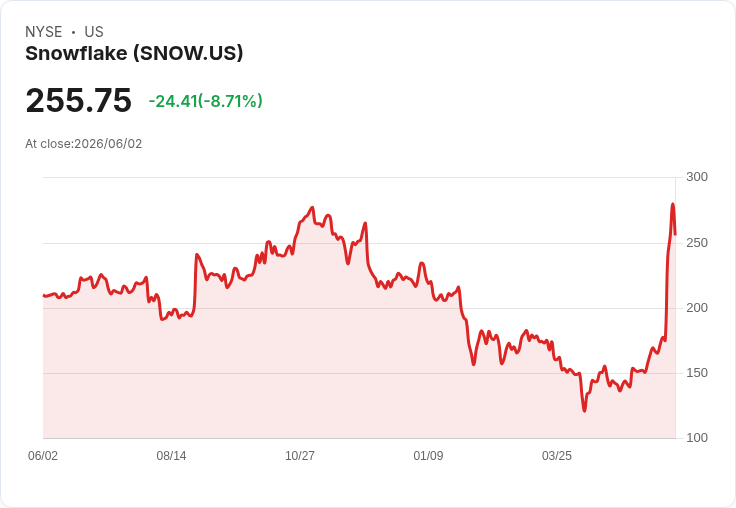736x508 pixels.
Task: Click the 10/27 date on x-axis
Action: tap(300, 455)
